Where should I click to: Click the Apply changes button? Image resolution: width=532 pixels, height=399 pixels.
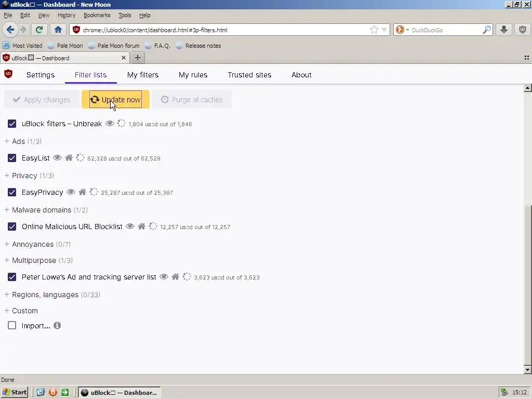pyautogui.click(x=42, y=99)
